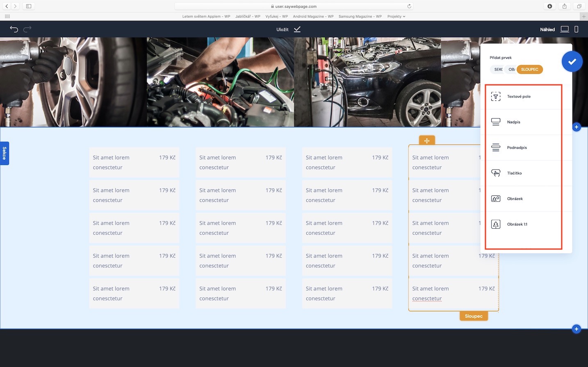Viewport: 588px width, 367px height.
Task: Select the Nadpis heading element icon
Action: point(496,122)
